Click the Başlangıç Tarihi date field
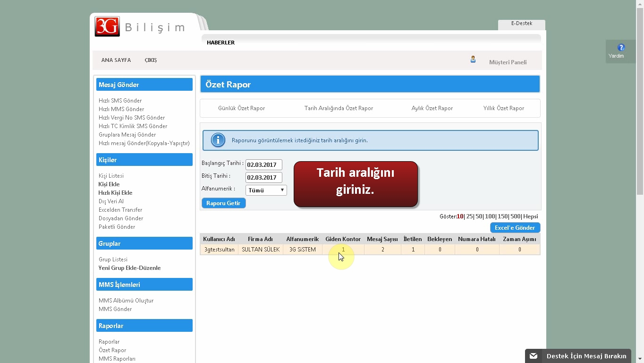 pyautogui.click(x=263, y=165)
